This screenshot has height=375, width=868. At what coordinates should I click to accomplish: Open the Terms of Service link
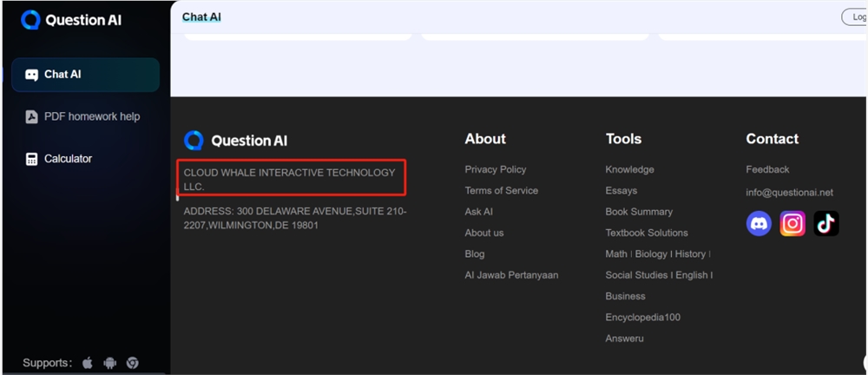(501, 190)
